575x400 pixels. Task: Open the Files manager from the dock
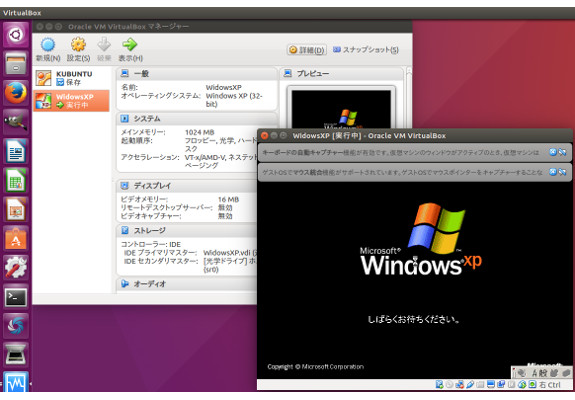16,63
